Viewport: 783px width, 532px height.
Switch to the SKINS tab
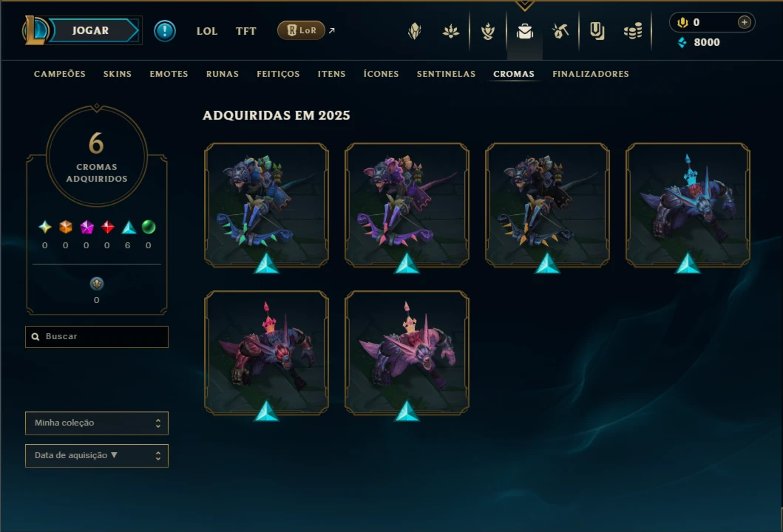point(118,74)
